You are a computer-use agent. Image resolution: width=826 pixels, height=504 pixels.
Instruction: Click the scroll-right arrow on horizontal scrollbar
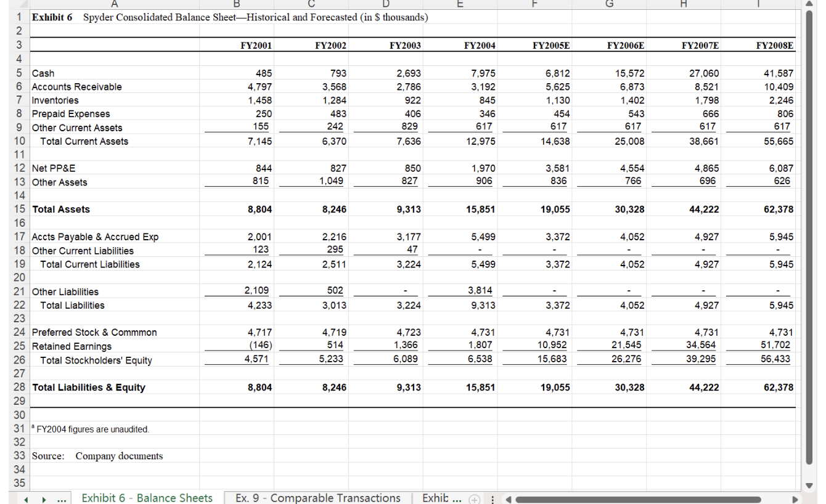(796, 498)
